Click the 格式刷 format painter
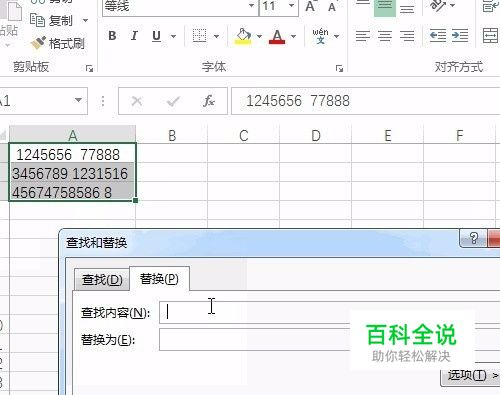Screen dimensions: 500x395 point(57,43)
